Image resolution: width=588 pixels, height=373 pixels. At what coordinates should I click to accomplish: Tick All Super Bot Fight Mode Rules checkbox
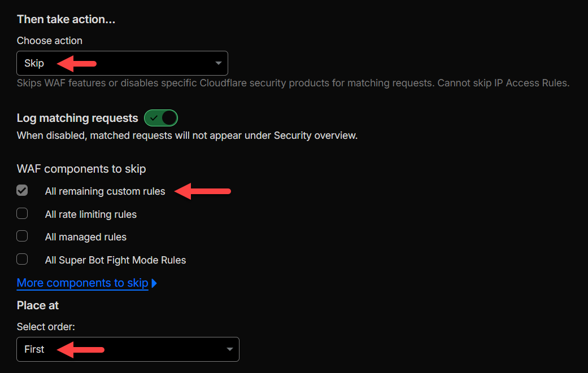22,260
